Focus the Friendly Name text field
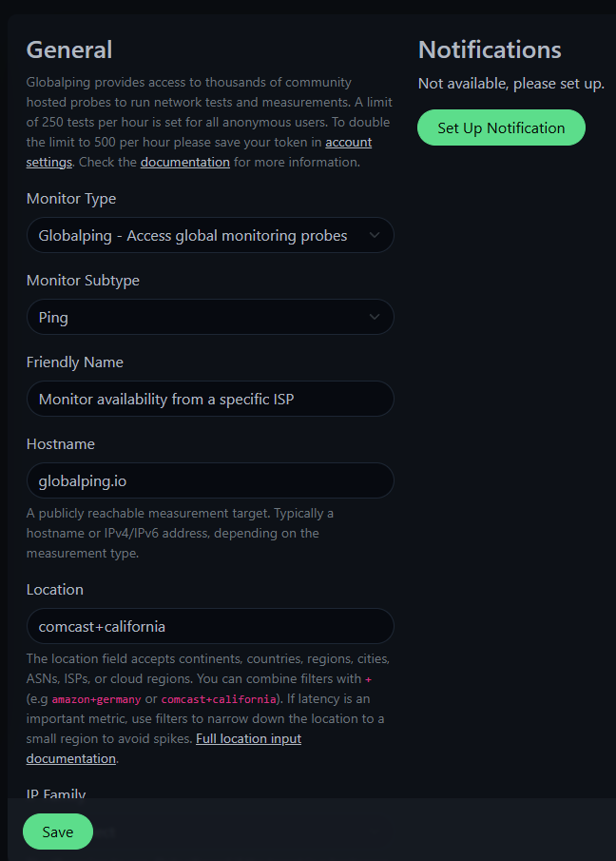 [x=209, y=400]
